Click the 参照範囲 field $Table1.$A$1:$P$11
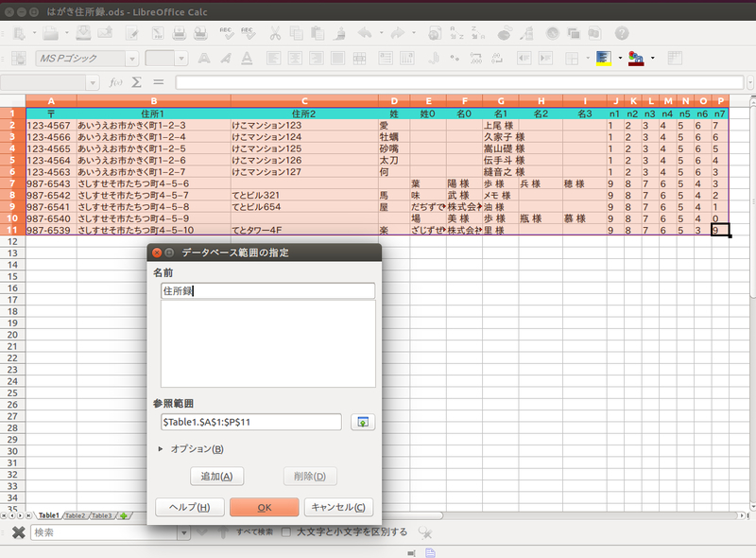756x558 pixels. click(x=251, y=422)
